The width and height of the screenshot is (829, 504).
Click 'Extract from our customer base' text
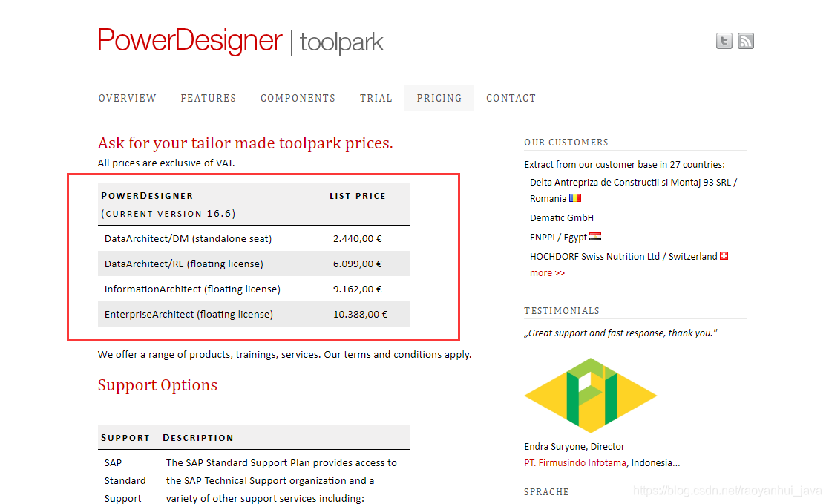[624, 165]
